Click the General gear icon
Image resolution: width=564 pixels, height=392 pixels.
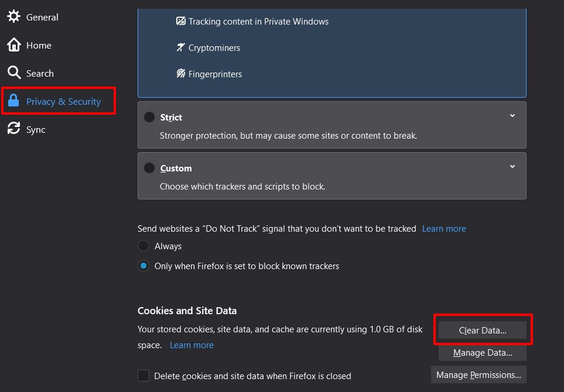click(13, 16)
